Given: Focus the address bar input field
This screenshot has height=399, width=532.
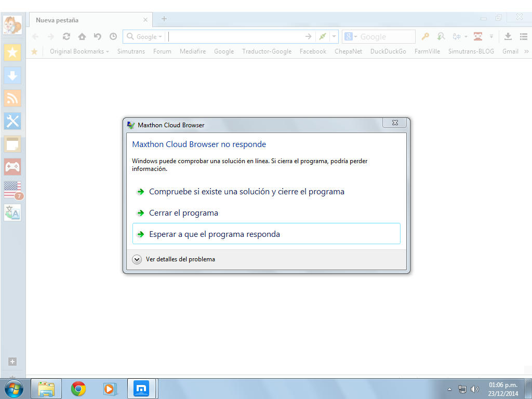Looking at the screenshot, I should point(235,36).
